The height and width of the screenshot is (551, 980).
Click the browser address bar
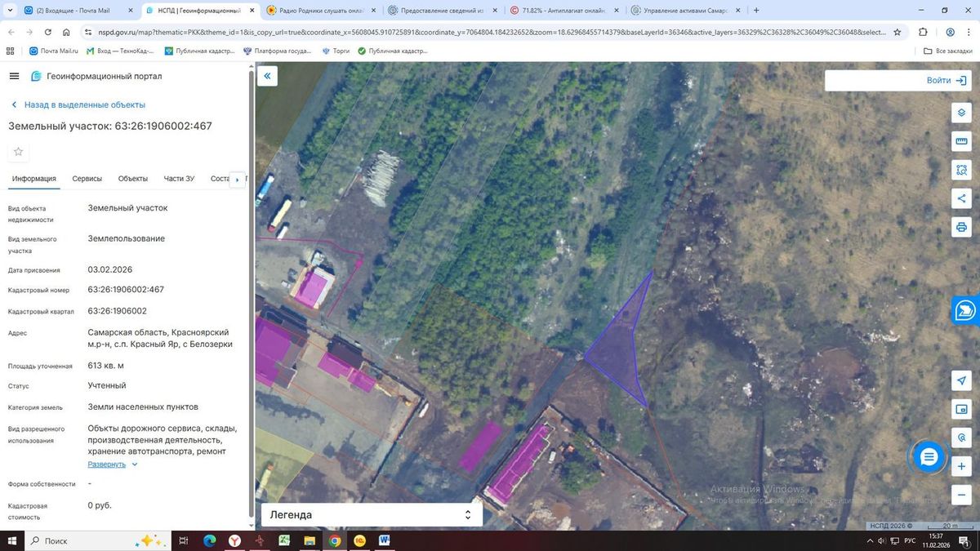490,32
